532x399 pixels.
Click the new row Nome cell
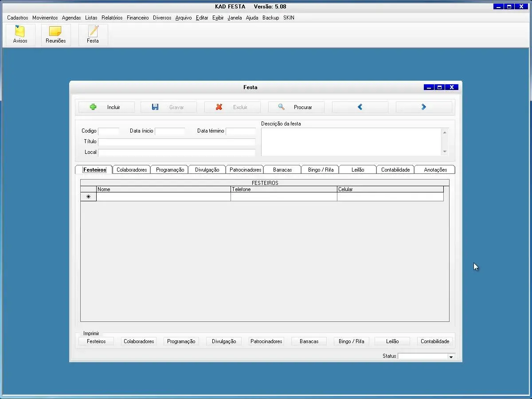164,197
